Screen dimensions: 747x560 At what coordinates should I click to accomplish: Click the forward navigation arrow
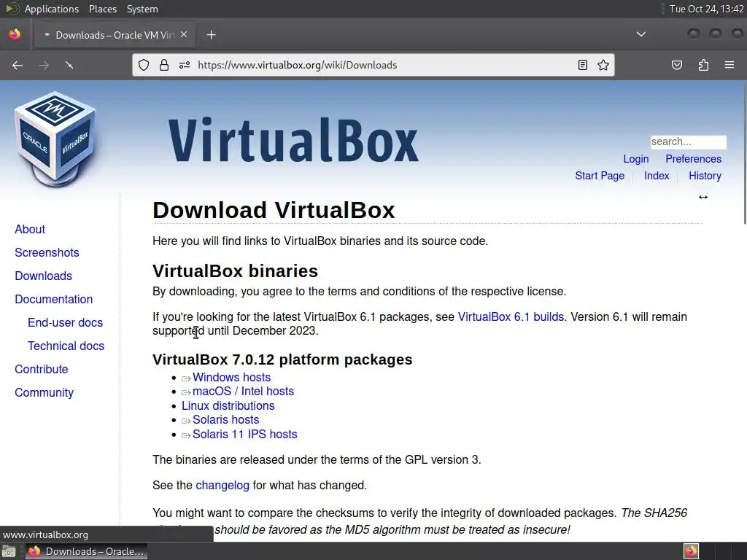[44, 65]
